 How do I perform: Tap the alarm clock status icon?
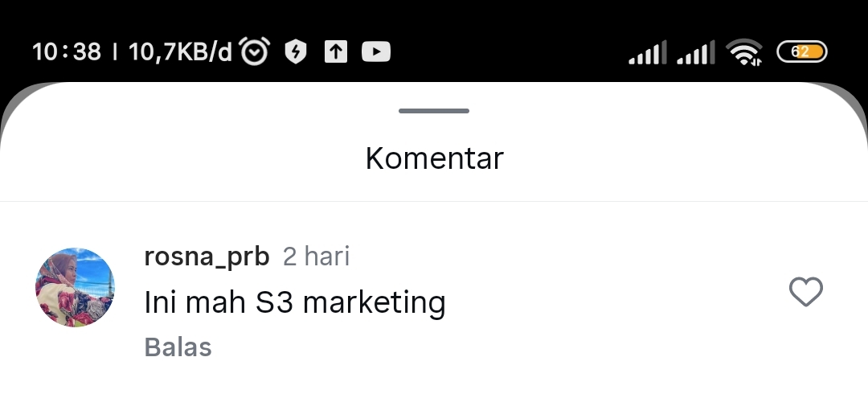point(255,51)
